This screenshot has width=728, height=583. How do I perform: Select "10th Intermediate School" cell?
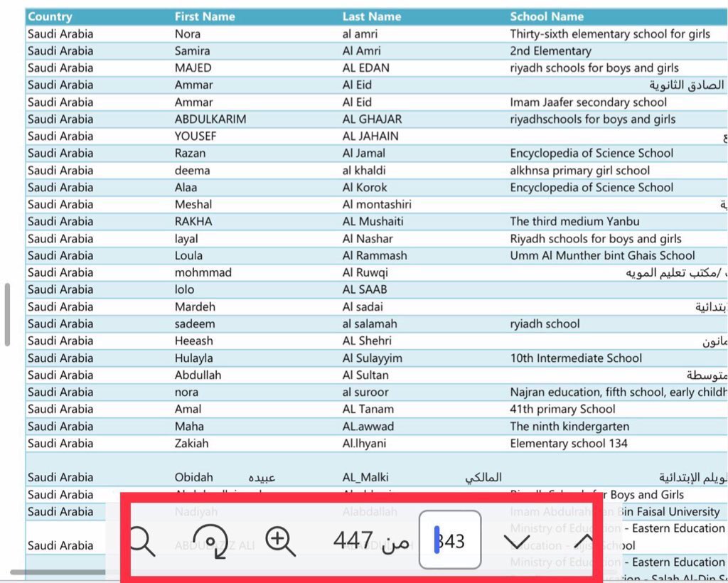point(576,358)
